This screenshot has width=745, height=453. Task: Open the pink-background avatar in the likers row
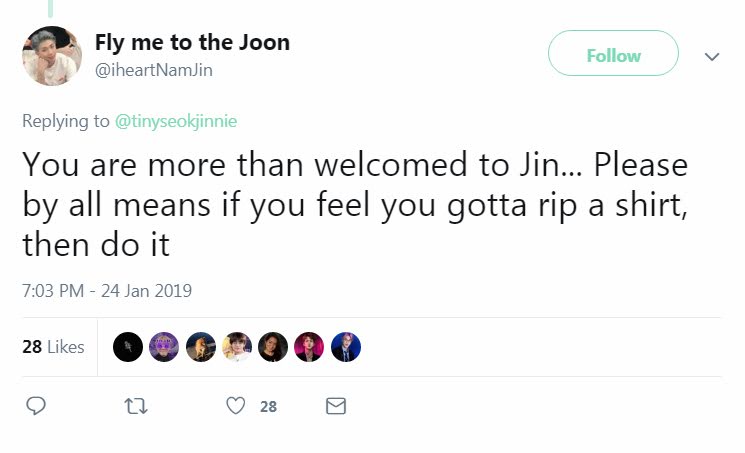(309, 347)
